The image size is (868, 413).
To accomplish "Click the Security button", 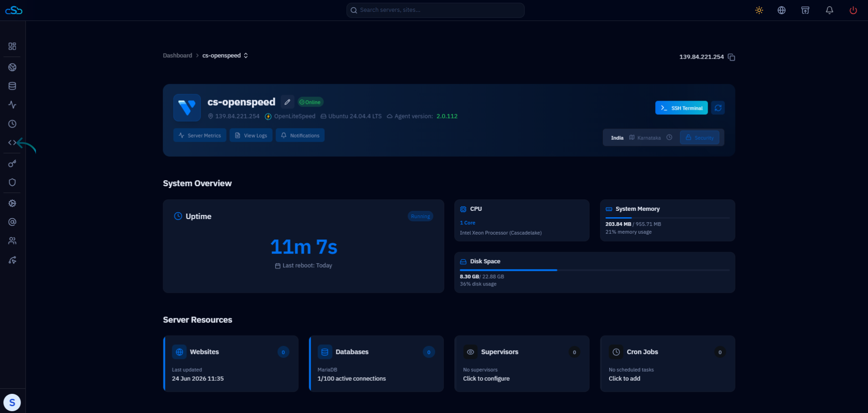I will pos(699,138).
